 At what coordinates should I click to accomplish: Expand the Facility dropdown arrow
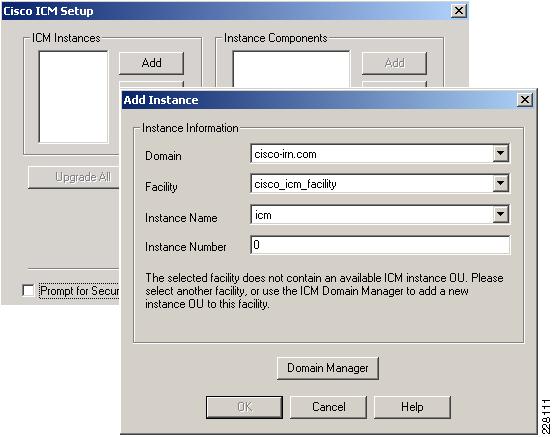point(500,183)
